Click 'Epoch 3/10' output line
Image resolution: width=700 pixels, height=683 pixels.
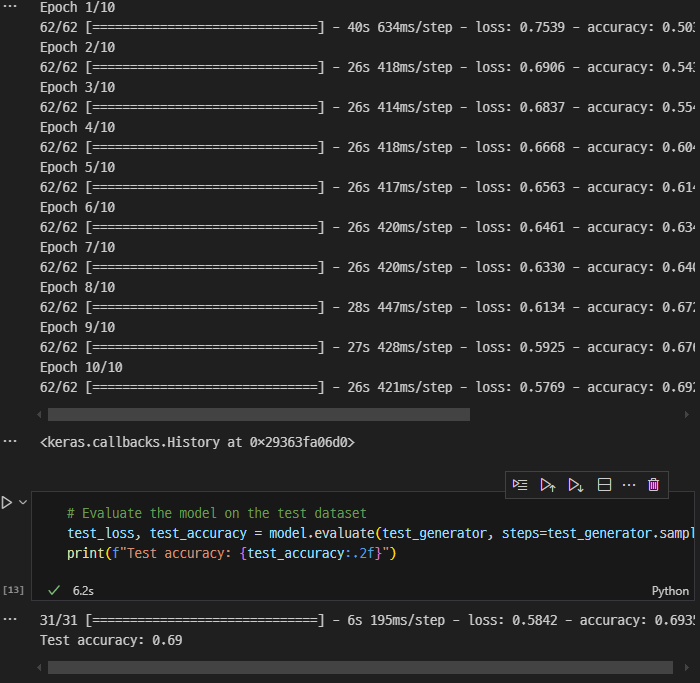(x=77, y=87)
